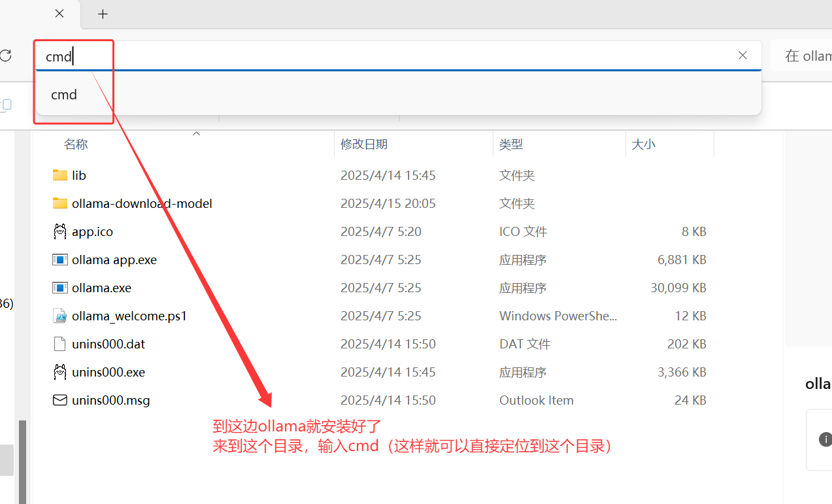Sort by the 类型 column header
This screenshot has width=832, height=504.
pyautogui.click(x=511, y=144)
